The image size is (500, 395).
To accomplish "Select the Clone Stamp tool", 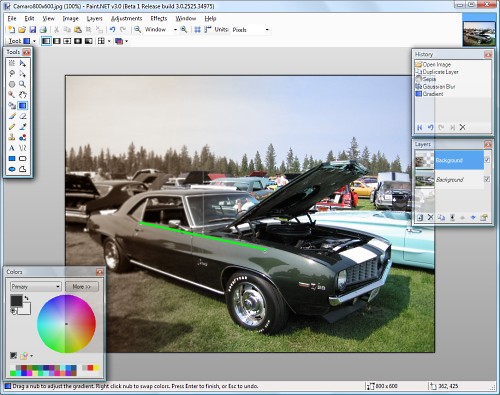I will pos(12,137).
